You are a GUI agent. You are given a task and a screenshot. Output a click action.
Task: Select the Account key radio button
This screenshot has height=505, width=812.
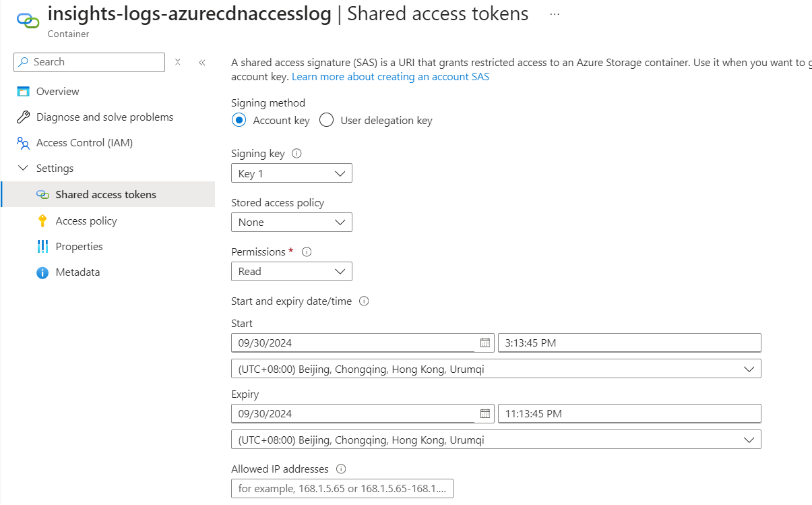coord(239,121)
